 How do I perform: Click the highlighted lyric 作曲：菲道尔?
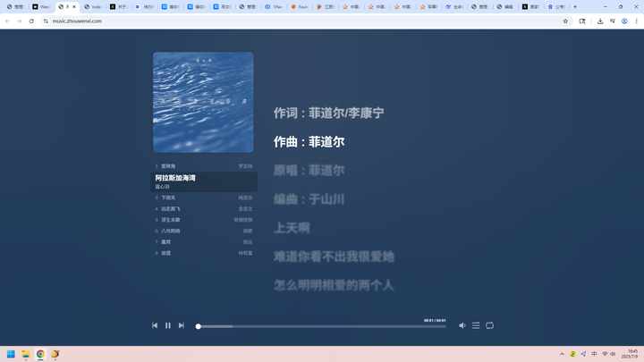pos(309,142)
